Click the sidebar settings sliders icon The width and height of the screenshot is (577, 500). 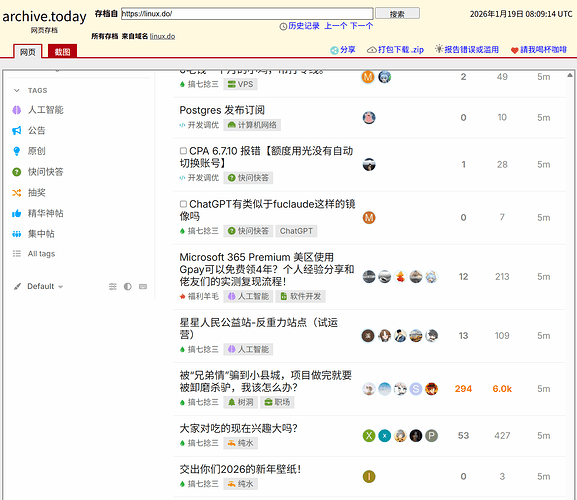pyautogui.click(x=113, y=286)
